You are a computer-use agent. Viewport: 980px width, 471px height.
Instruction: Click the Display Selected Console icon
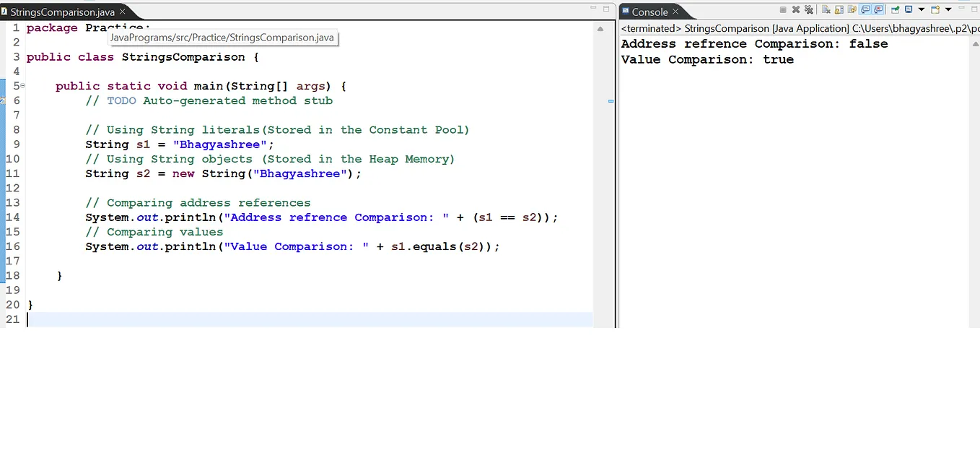908,9
